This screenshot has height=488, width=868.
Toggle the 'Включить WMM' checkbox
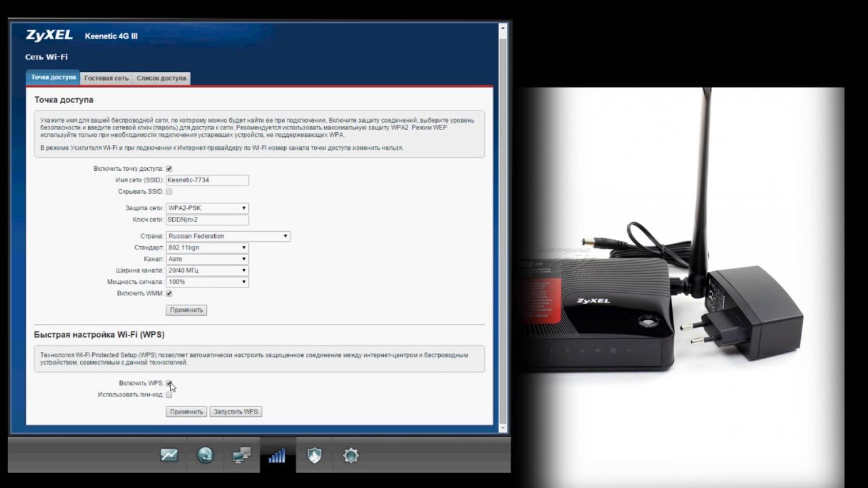point(169,293)
